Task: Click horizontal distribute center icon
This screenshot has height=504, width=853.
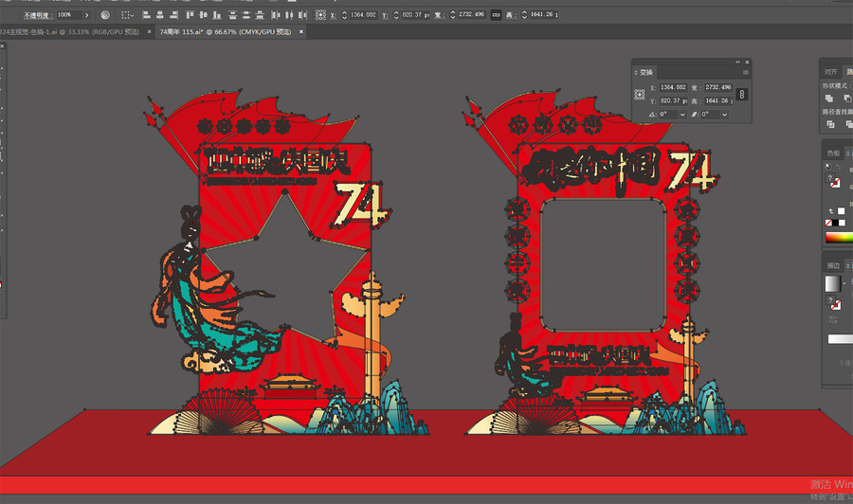Action: tap(289, 15)
